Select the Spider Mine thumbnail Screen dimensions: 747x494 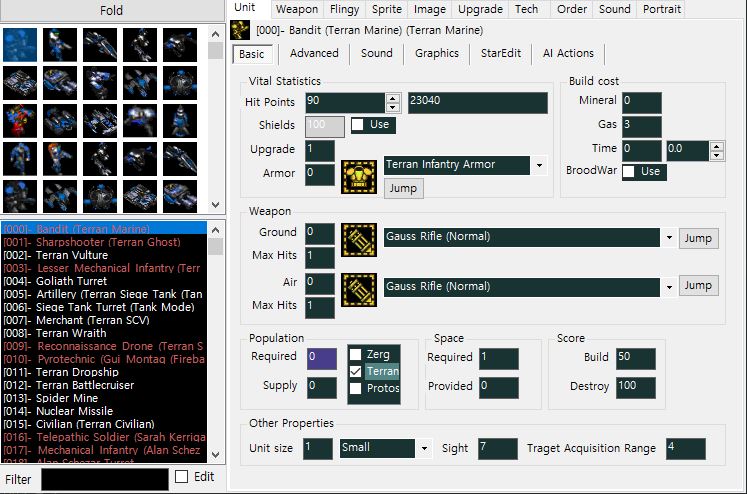(x=140, y=121)
